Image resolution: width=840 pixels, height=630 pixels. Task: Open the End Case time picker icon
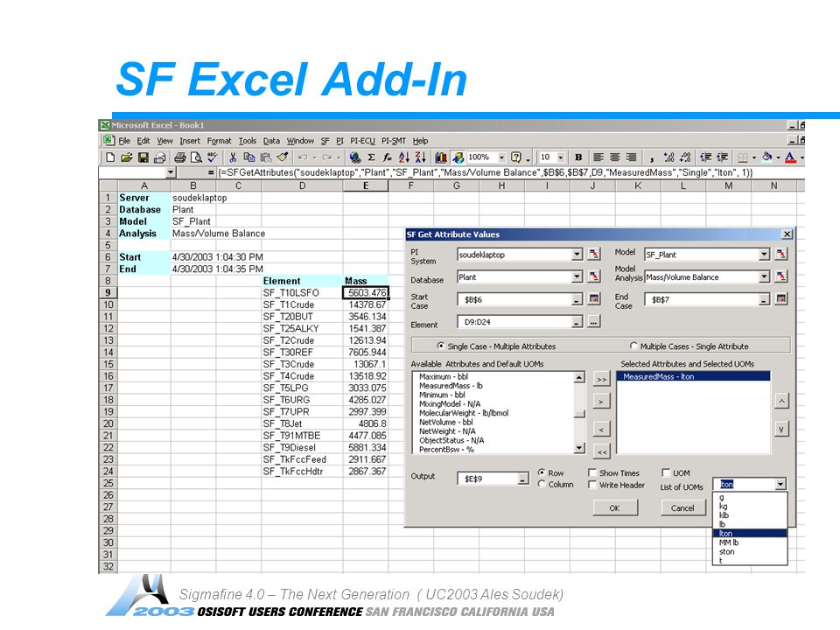781,299
